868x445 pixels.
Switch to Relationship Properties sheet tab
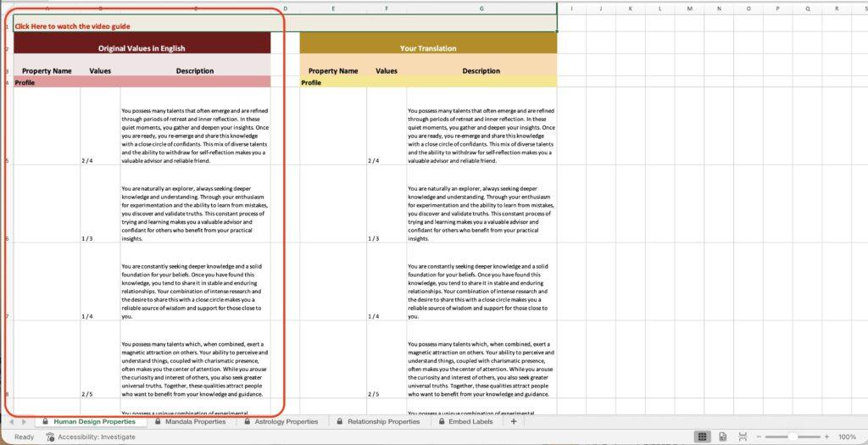tap(384, 421)
